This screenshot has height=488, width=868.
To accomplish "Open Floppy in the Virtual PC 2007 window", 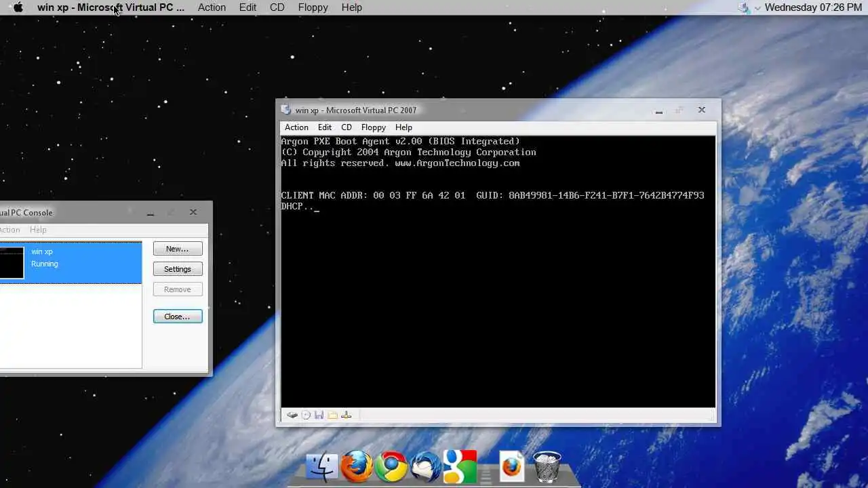I will (x=374, y=127).
